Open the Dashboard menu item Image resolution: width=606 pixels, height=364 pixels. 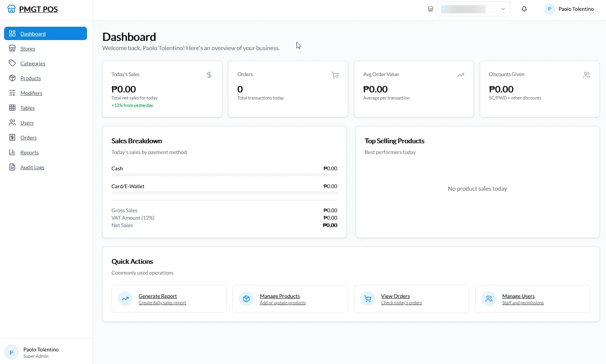point(45,33)
